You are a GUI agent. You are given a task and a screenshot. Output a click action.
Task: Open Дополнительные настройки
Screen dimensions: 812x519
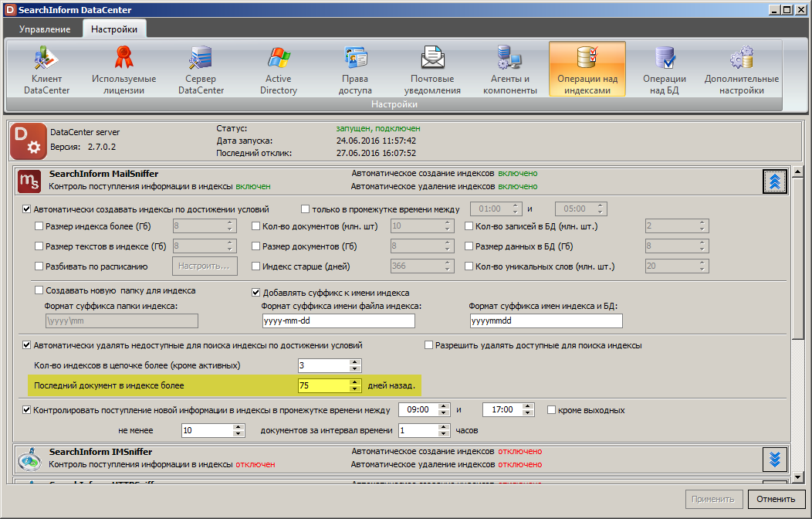click(741, 70)
